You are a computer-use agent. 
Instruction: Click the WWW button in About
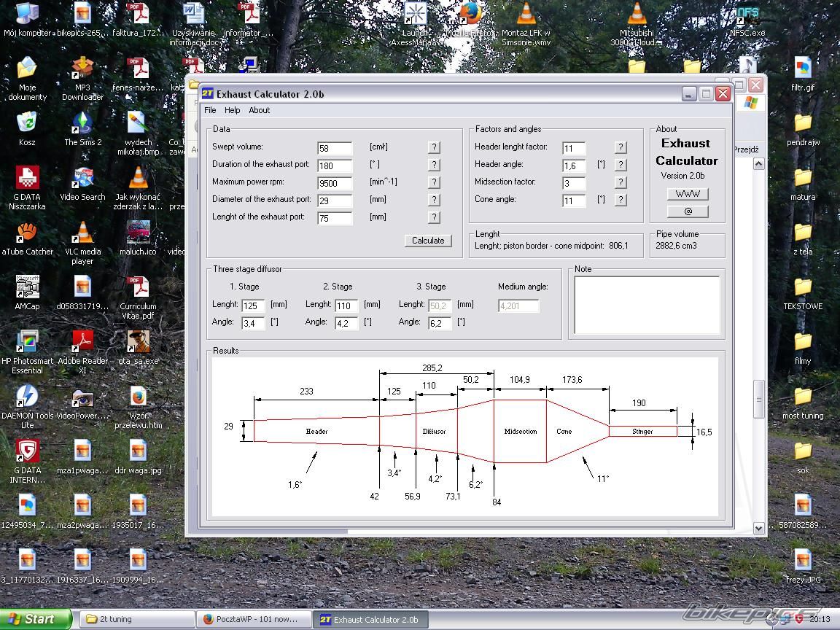[688, 194]
